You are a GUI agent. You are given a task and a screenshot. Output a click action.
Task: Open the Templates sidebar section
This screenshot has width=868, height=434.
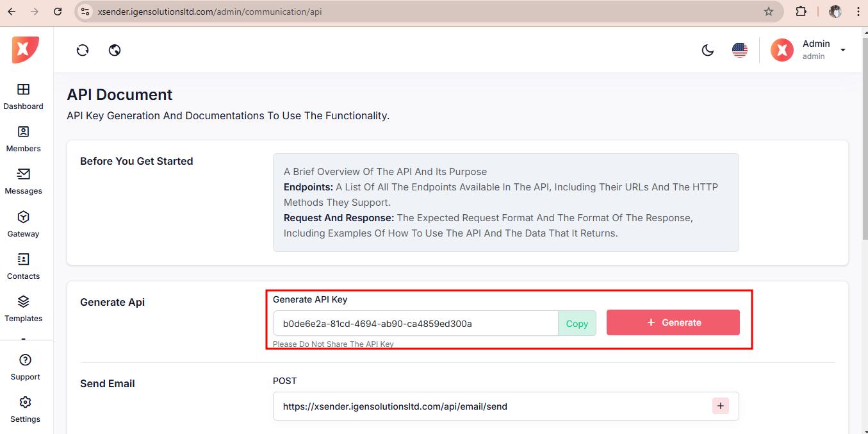(24, 308)
